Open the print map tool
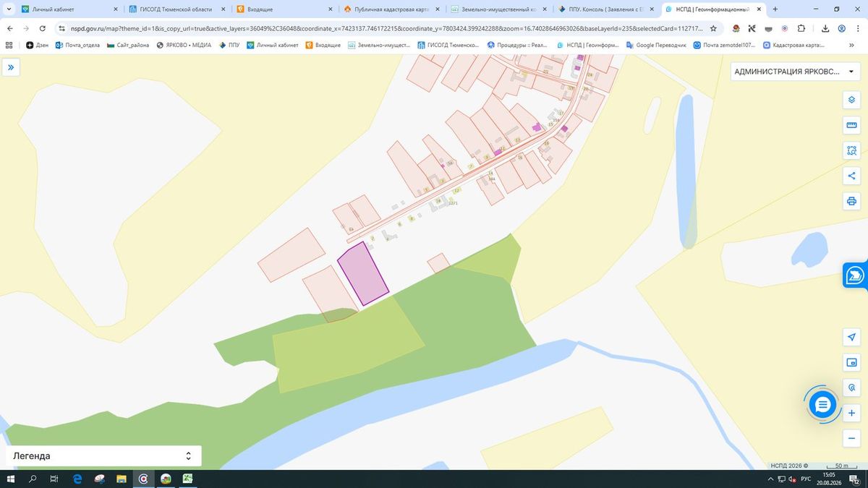Screen dimensions: 868x488 tap(851, 201)
